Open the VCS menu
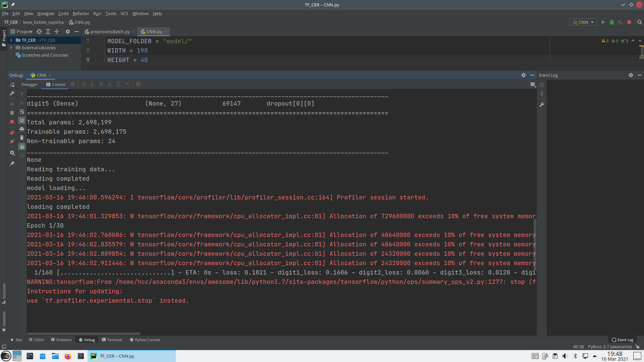Image resolution: width=644 pixels, height=362 pixels. coord(124,13)
